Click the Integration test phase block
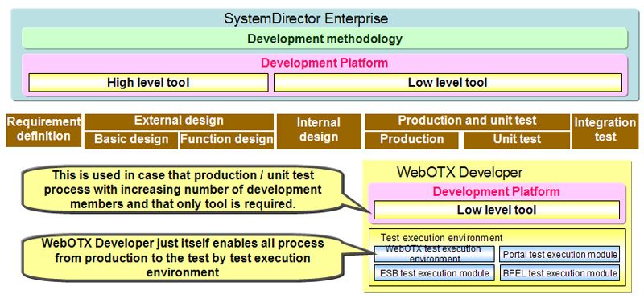The height and width of the screenshot is (303, 644). point(605,131)
